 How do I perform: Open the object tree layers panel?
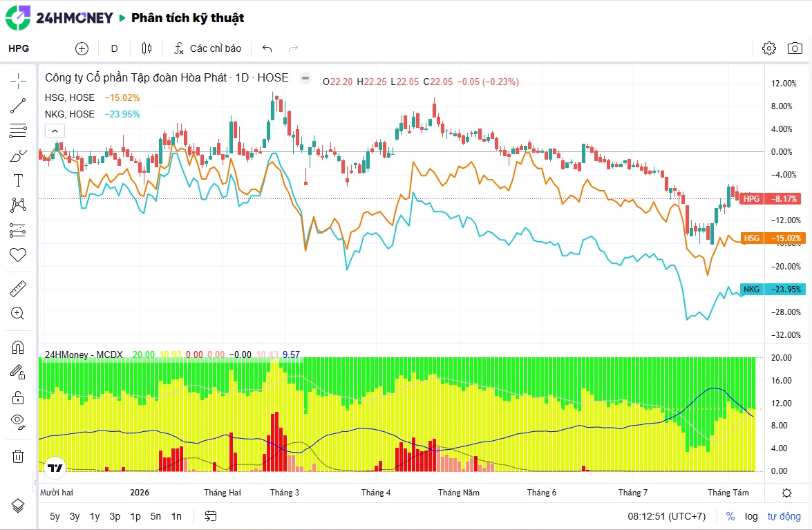[18, 505]
